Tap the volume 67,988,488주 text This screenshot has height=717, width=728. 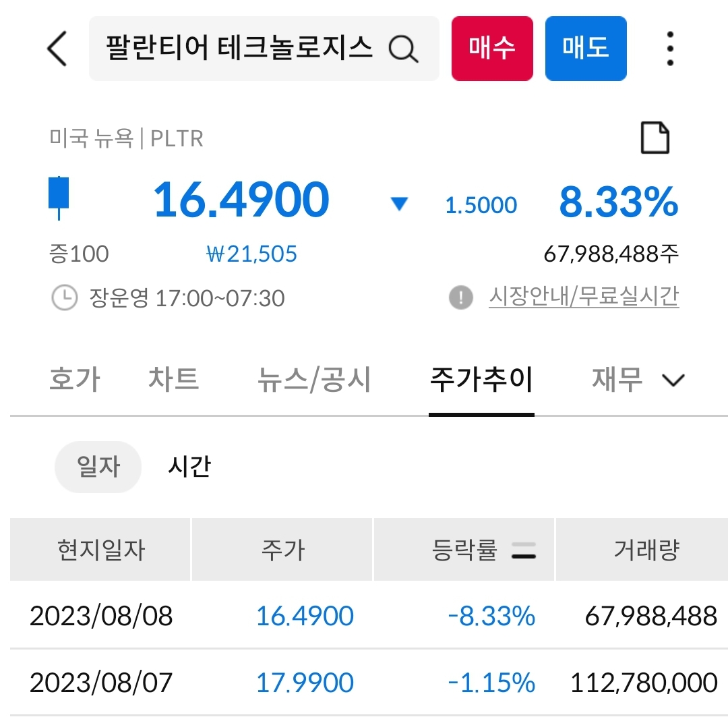611,254
